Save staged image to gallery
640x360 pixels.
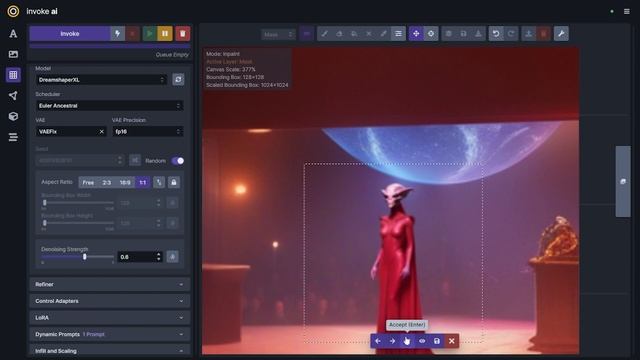pyautogui.click(x=437, y=341)
